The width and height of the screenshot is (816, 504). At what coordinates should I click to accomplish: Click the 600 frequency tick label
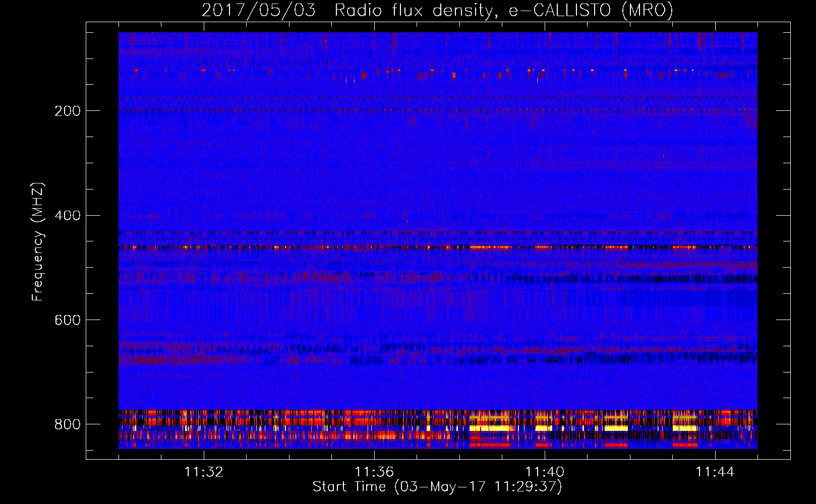coord(68,320)
